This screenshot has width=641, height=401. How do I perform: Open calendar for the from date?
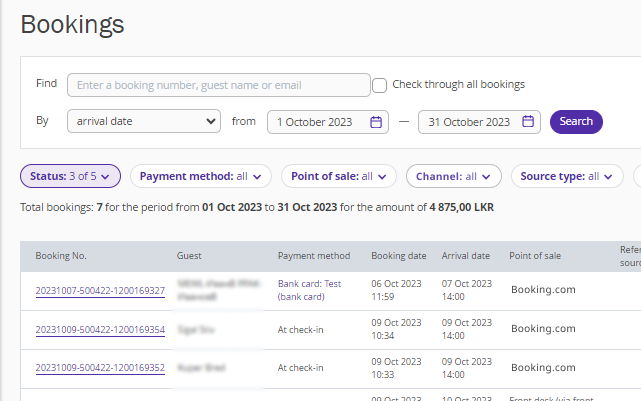point(377,122)
